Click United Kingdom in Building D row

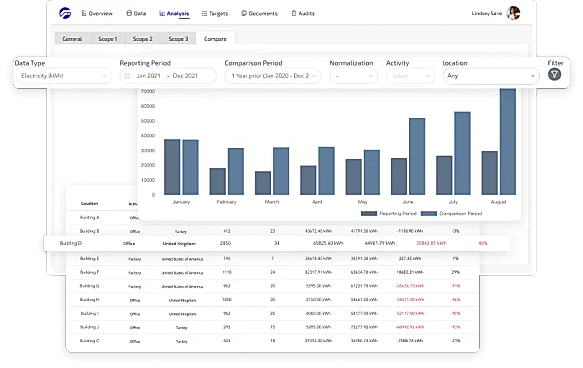[179, 243]
